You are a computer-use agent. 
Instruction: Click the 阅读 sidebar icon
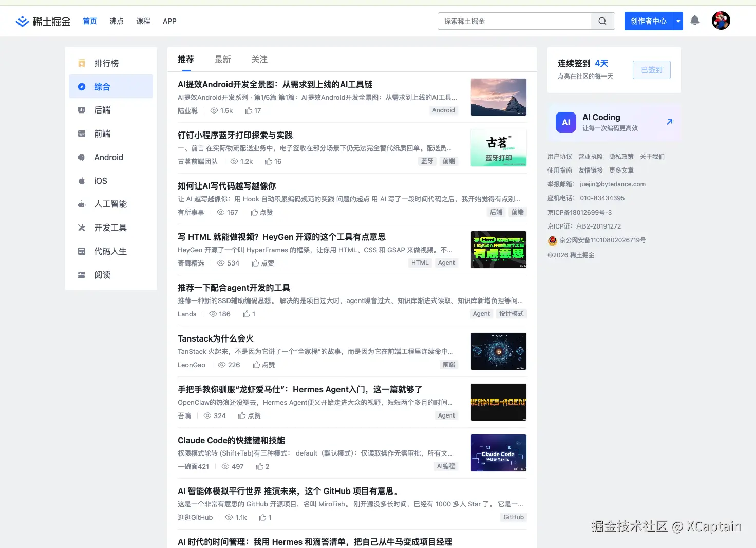(x=82, y=275)
